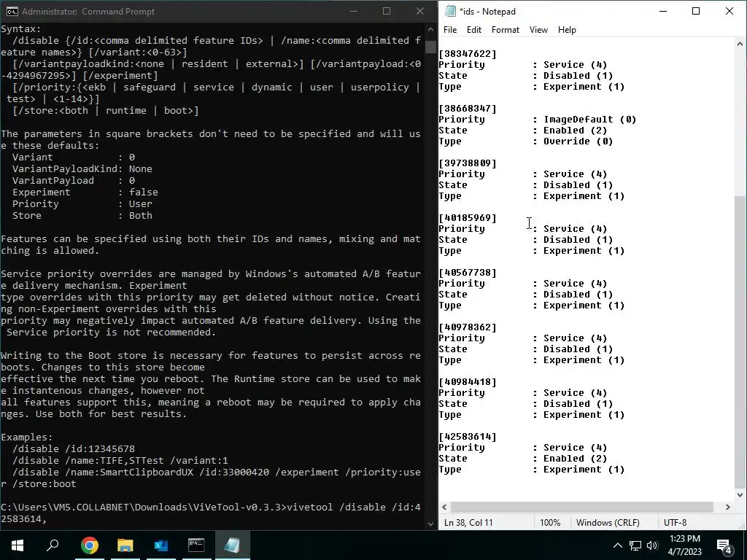Open Notepad Help menu
The width and height of the screenshot is (747, 560).
click(566, 29)
